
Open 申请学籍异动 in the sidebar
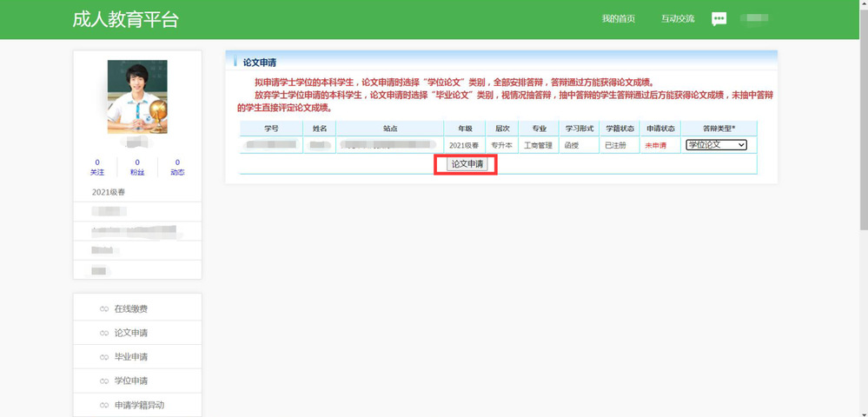pos(139,406)
